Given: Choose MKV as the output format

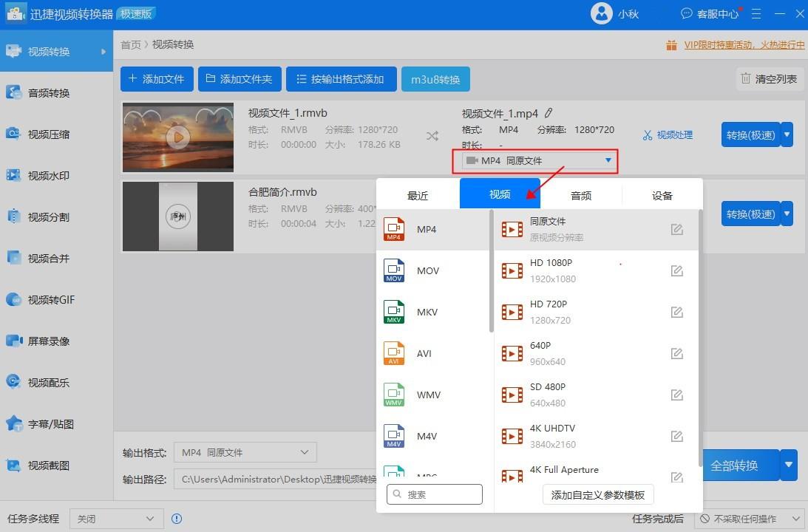Looking at the screenshot, I should click(x=427, y=312).
